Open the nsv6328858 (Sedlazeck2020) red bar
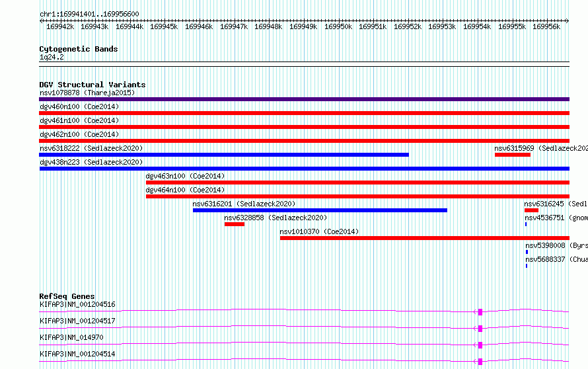The height and width of the screenshot is (369, 588). click(x=235, y=224)
